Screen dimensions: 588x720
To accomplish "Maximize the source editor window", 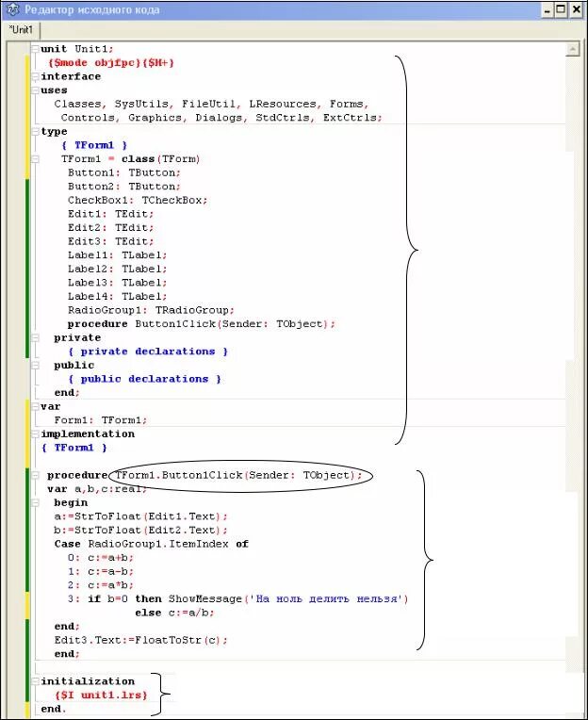I will [561, 9].
